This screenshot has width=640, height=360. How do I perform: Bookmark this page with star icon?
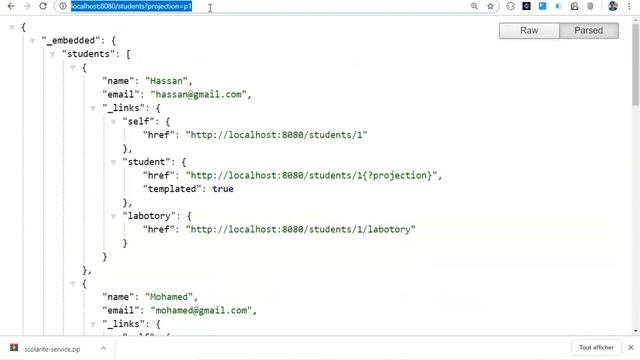pos(490,6)
